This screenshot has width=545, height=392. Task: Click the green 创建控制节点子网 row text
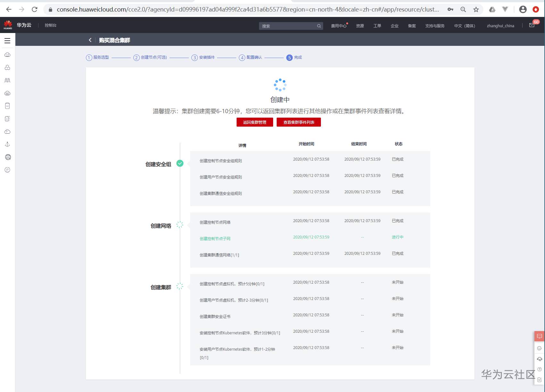[x=215, y=239]
